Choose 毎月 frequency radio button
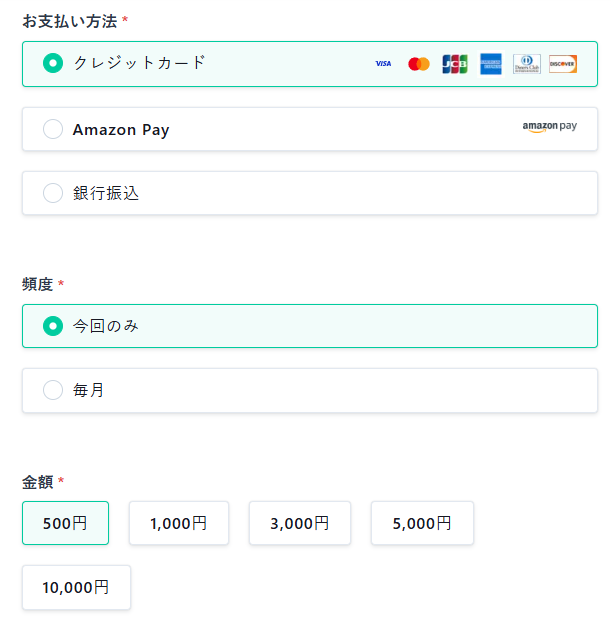The width and height of the screenshot is (611, 619). click(x=53, y=390)
